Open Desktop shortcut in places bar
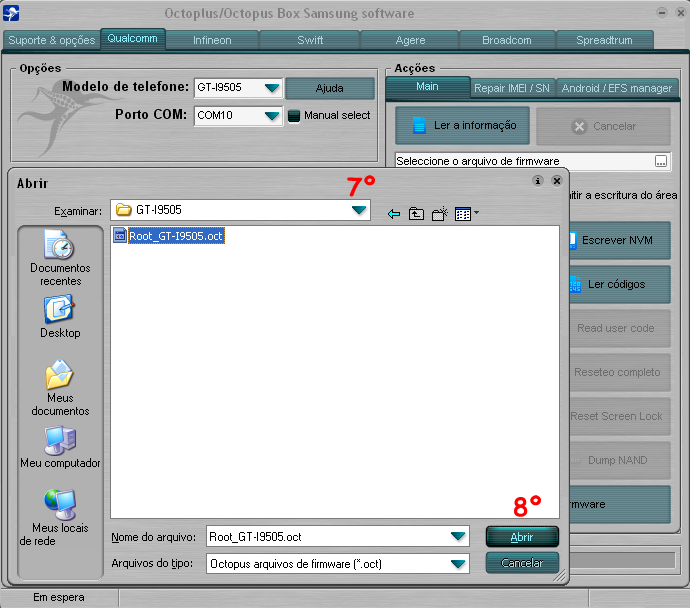 [x=60, y=317]
